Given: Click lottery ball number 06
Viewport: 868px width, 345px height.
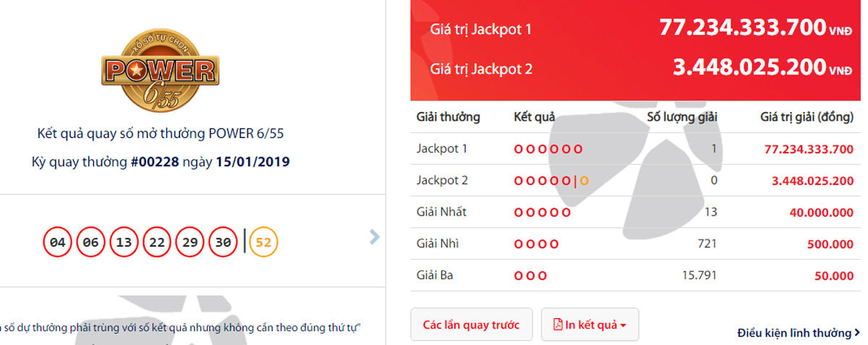Looking at the screenshot, I should tap(90, 242).
